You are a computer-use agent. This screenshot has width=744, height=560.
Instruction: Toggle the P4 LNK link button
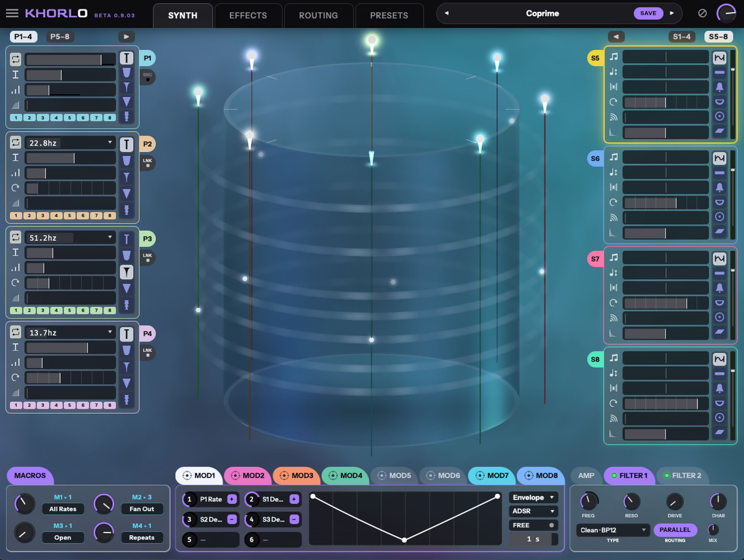[147, 352]
